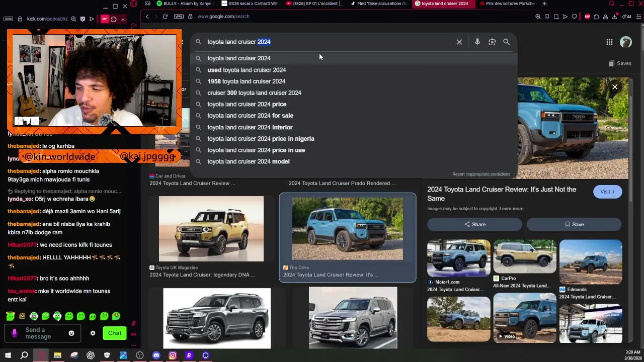The image size is (644, 362).
Task: Open ChatGPT app from the taskbar
Action: point(91,355)
